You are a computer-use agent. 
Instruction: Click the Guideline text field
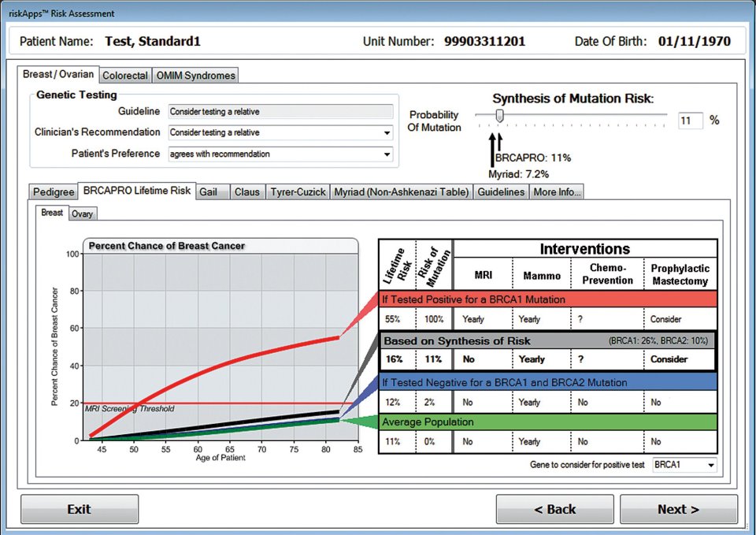(x=280, y=111)
